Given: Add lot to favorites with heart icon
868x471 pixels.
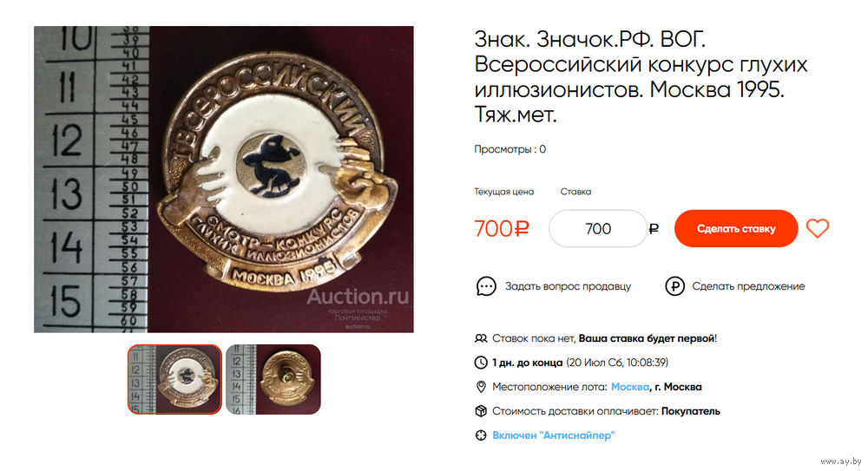Looking at the screenshot, I should (817, 229).
